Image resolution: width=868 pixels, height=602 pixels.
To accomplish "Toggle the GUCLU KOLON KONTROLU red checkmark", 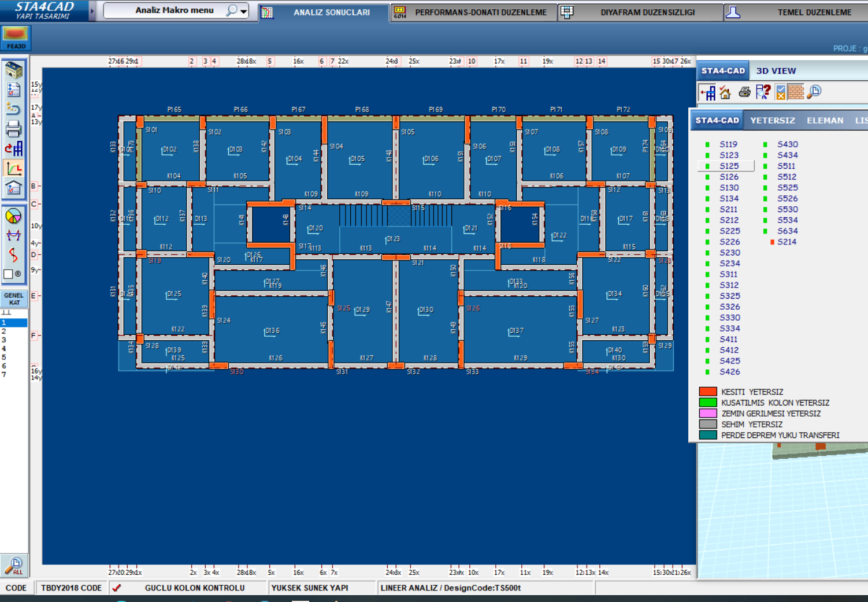I will (x=117, y=588).
